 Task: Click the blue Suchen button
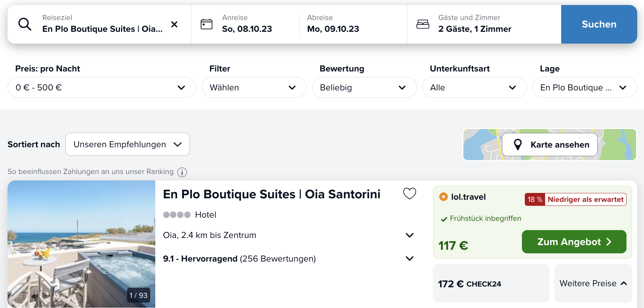(599, 24)
